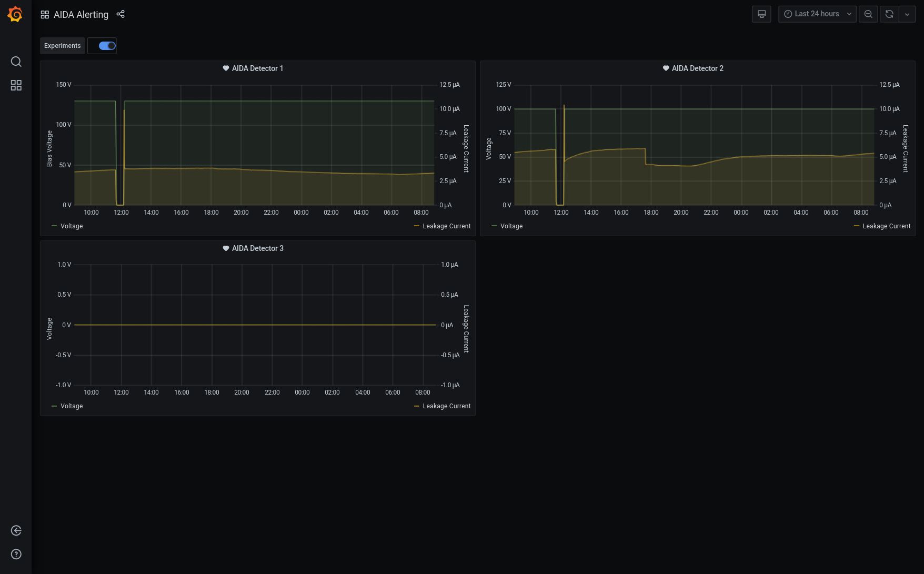Open the AIDA Detector 1 panel title menu
The width and height of the screenshot is (924, 574).
click(257, 68)
